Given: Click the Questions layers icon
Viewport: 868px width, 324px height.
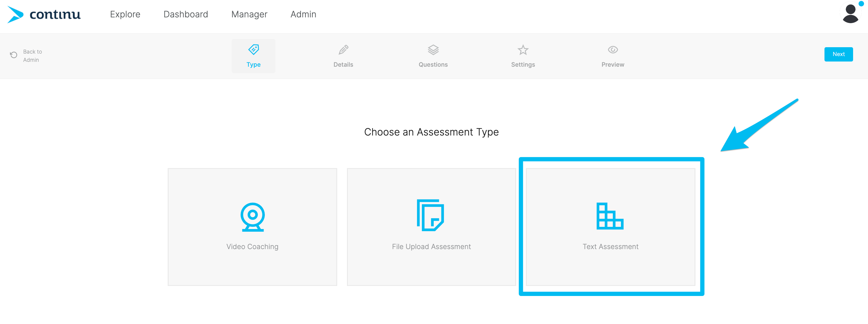Looking at the screenshot, I should tap(433, 50).
